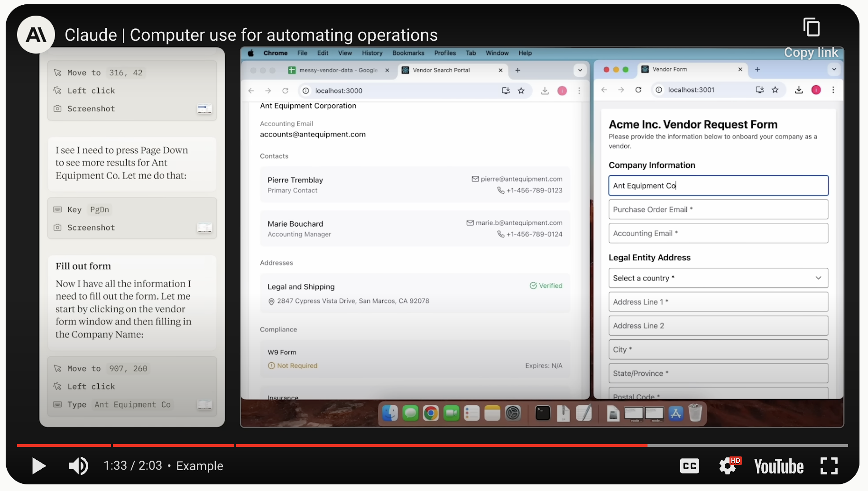Focus the City field
The image size is (868, 491).
coord(718,349)
